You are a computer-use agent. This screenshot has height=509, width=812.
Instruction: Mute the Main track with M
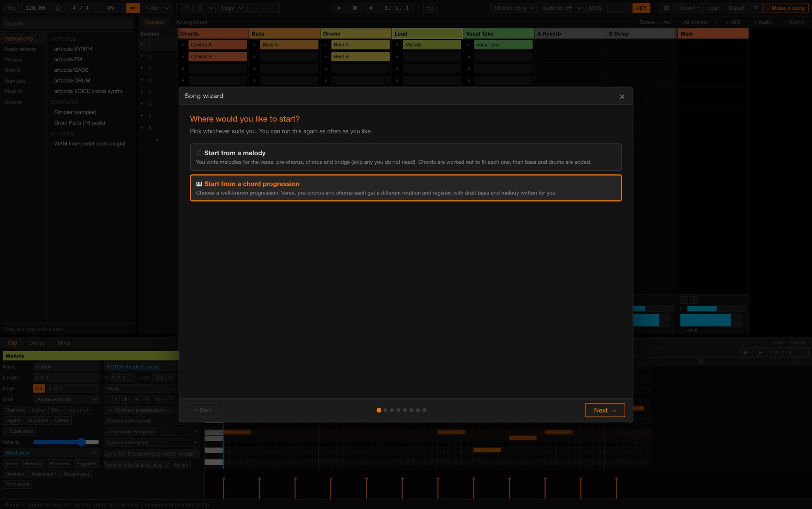[684, 300]
